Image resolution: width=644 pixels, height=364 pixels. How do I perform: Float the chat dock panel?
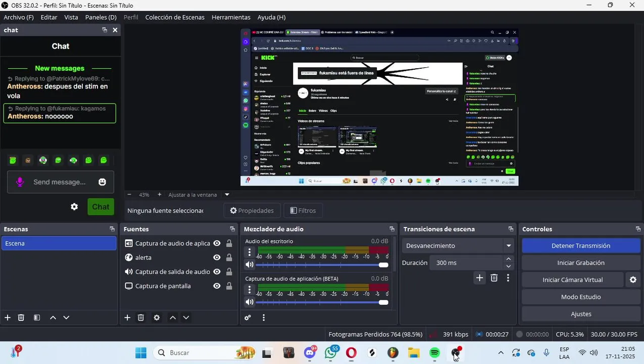coord(105,30)
